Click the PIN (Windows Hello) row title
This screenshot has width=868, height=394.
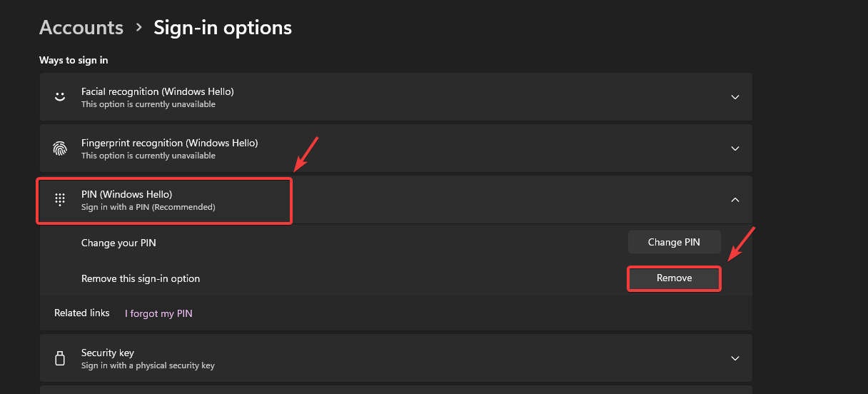pyautogui.click(x=126, y=194)
